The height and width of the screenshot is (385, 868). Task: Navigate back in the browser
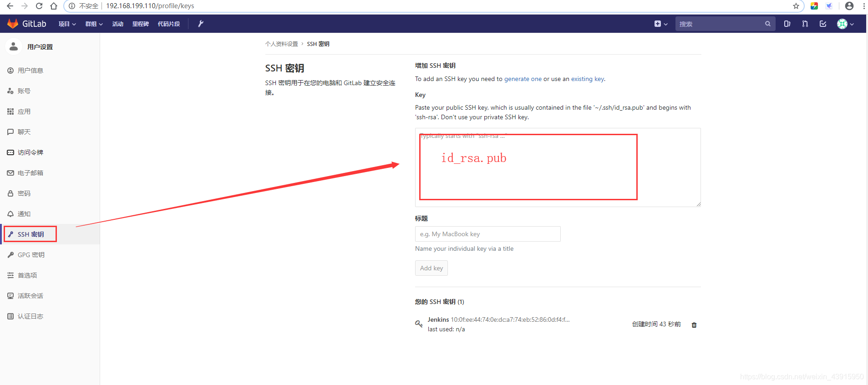point(10,6)
